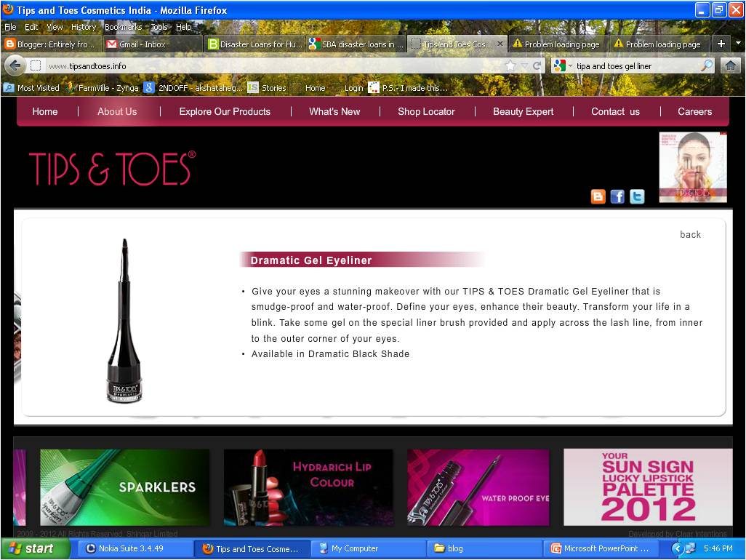Open blog folder taskbar item
The width and height of the screenshot is (746, 560).
[x=484, y=548]
